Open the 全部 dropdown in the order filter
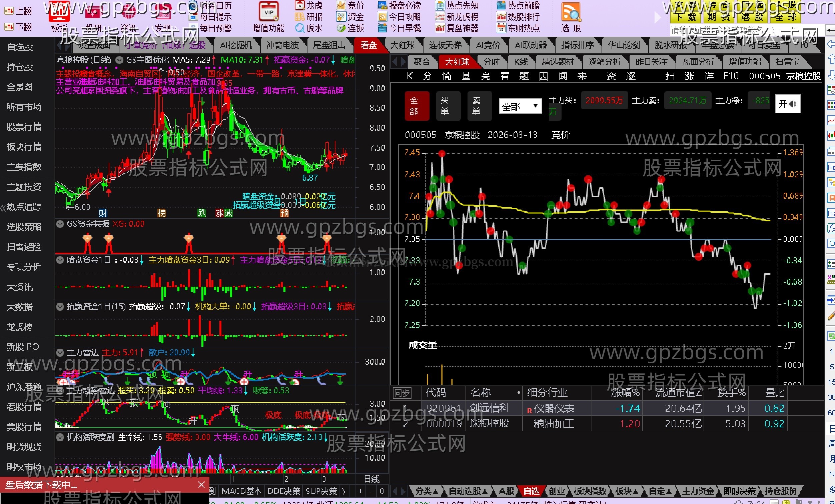Screen dimensions: 835x504 coord(520,107)
